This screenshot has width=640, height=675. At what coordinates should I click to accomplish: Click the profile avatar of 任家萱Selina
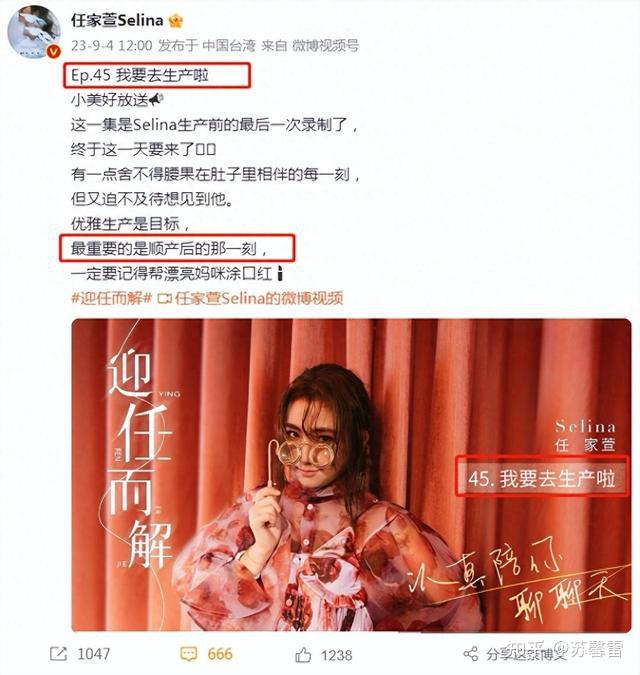click(34, 32)
